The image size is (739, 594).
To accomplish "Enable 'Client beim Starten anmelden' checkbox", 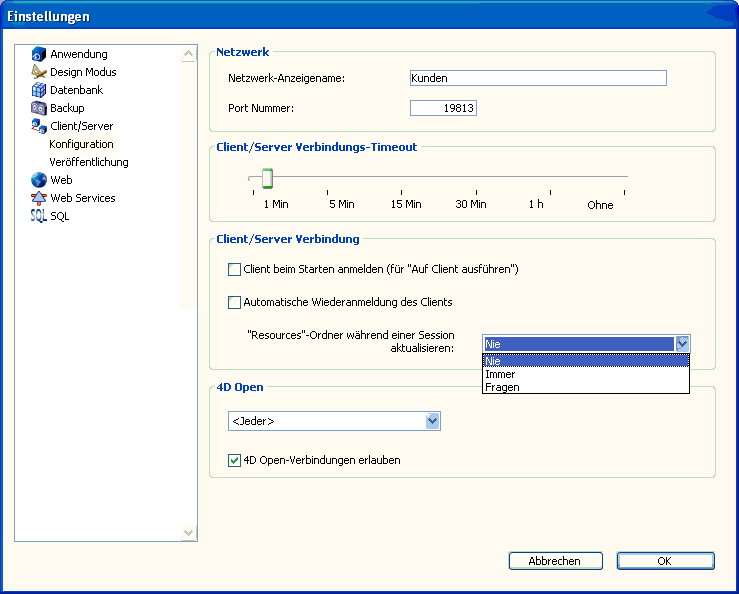I will coord(235,269).
